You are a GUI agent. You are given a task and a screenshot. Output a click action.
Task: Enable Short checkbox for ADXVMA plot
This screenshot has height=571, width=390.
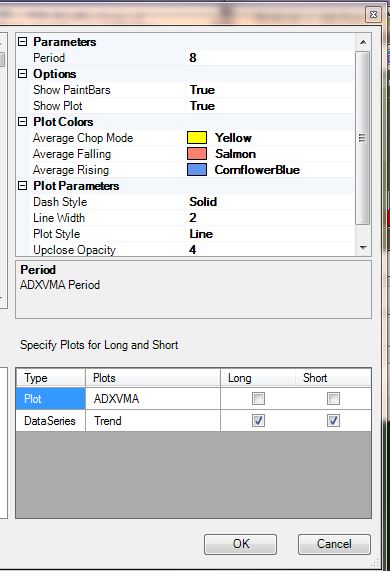333,398
